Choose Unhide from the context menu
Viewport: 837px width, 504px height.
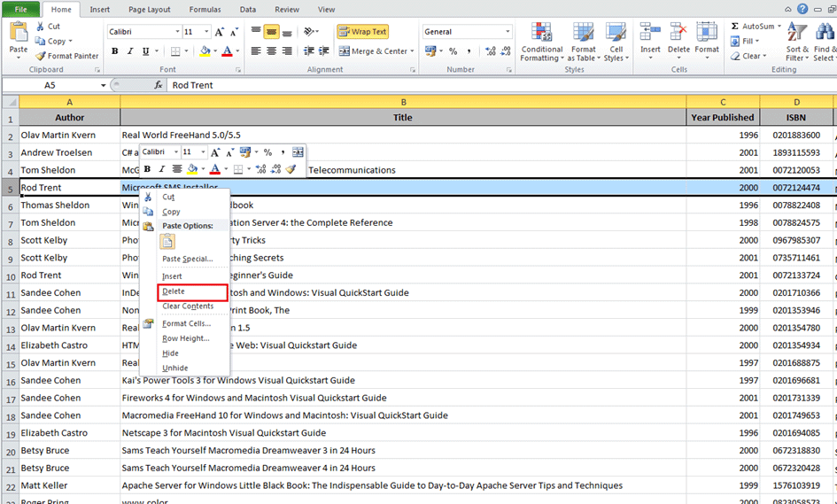pyautogui.click(x=175, y=368)
